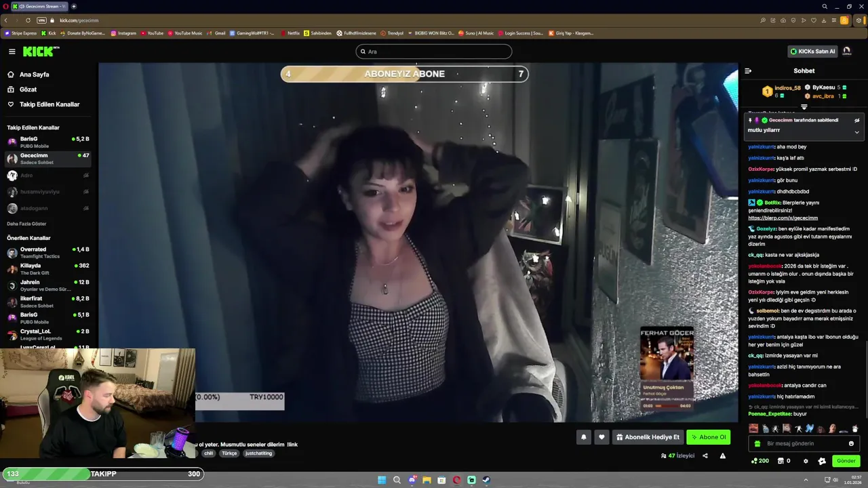Open the volume icon in the system tray
Image resolution: width=868 pixels, height=488 pixels.
tap(835, 480)
